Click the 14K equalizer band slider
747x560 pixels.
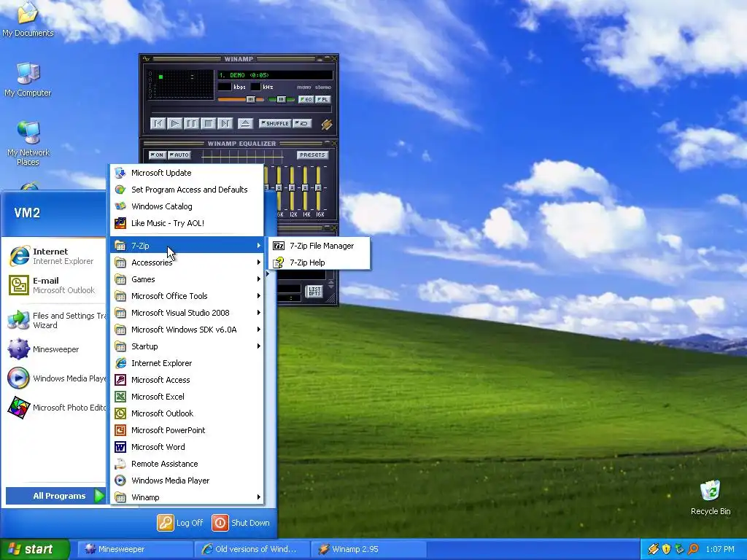306,189
